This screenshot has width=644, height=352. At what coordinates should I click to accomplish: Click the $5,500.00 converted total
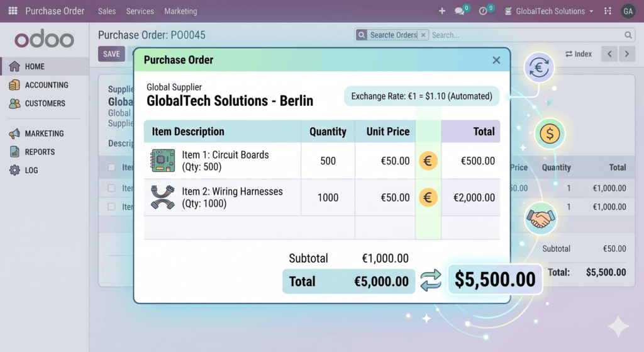point(495,280)
